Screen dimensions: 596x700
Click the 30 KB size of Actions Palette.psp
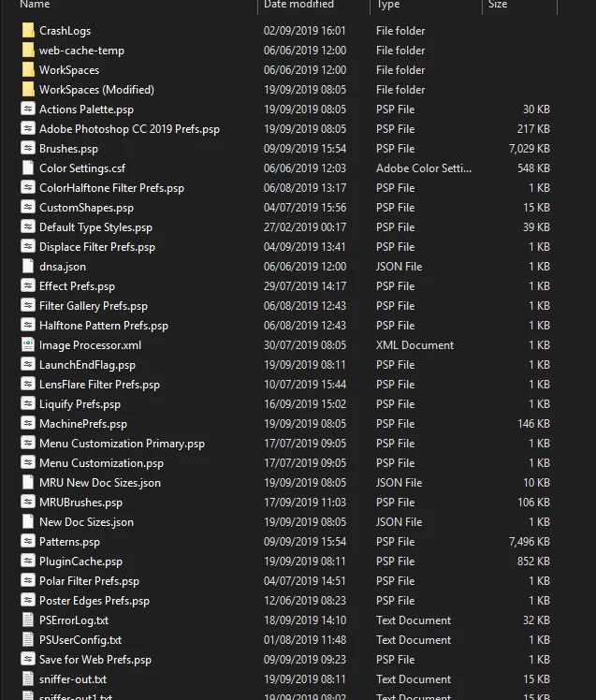coord(536,109)
